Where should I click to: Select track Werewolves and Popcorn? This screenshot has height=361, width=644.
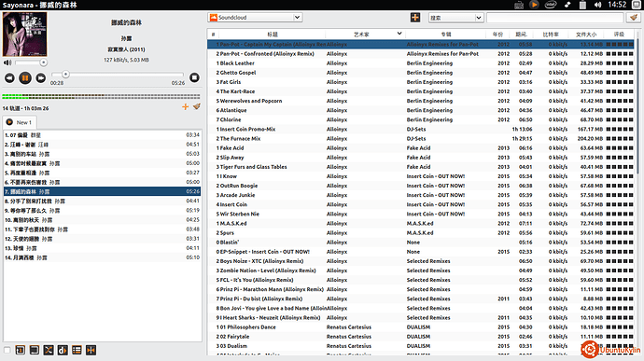click(x=421, y=101)
